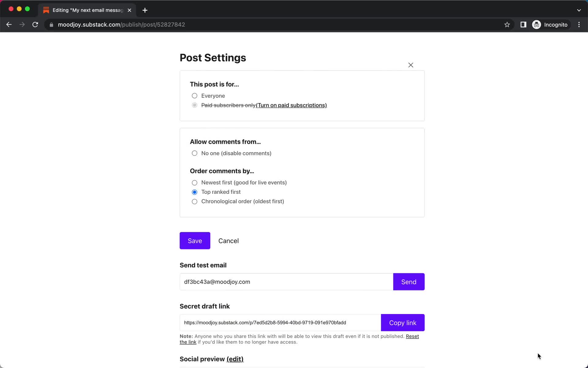Click the close X icon on Post Settings
The image size is (588, 368).
point(411,65)
